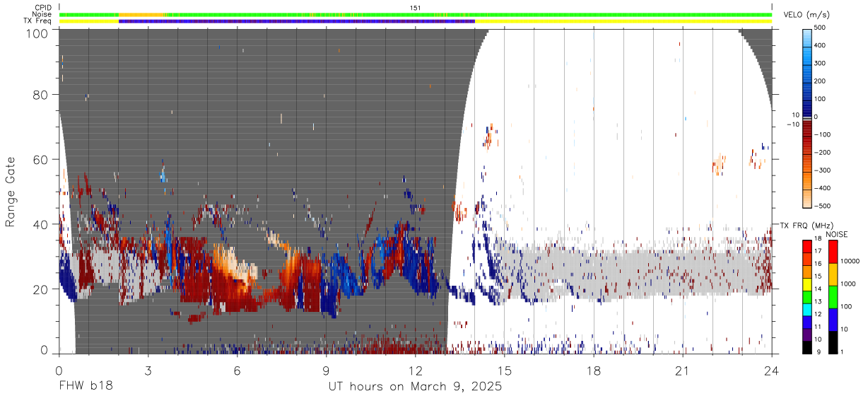Click the TX Freq row label above the plot
The width and height of the screenshot is (868, 401).
[x=38, y=21]
